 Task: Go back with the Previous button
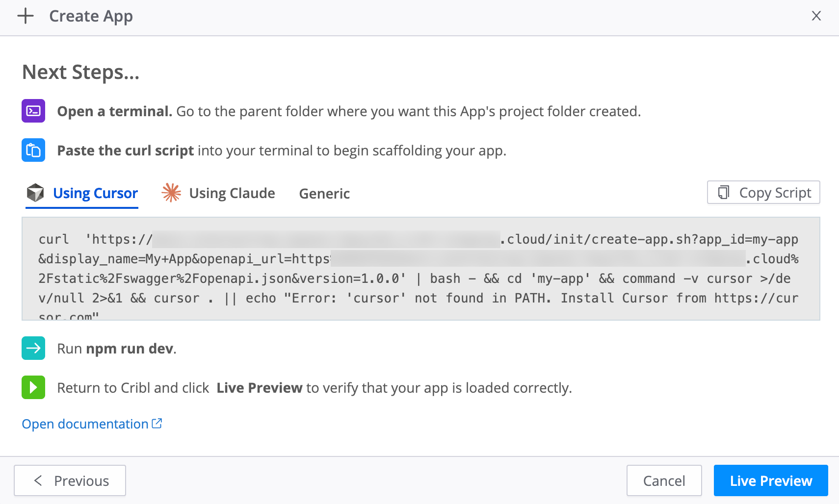tap(70, 480)
